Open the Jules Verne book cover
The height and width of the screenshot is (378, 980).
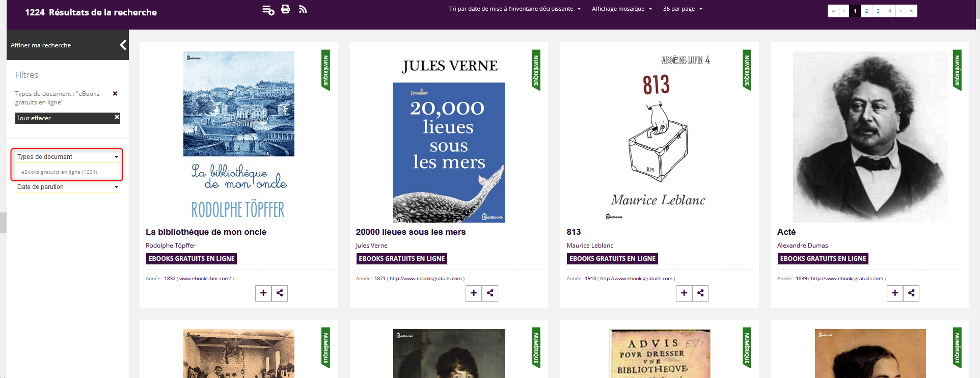tap(449, 152)
